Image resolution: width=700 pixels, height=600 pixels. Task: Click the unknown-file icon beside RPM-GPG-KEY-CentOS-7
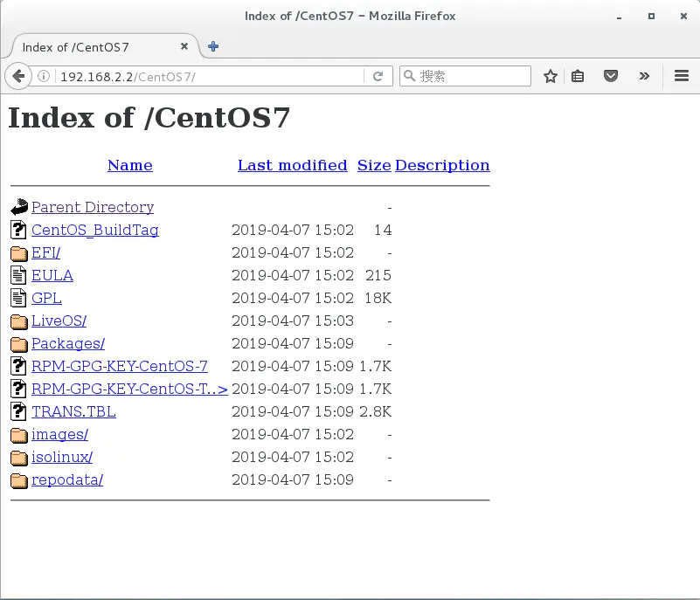(18, 365)
